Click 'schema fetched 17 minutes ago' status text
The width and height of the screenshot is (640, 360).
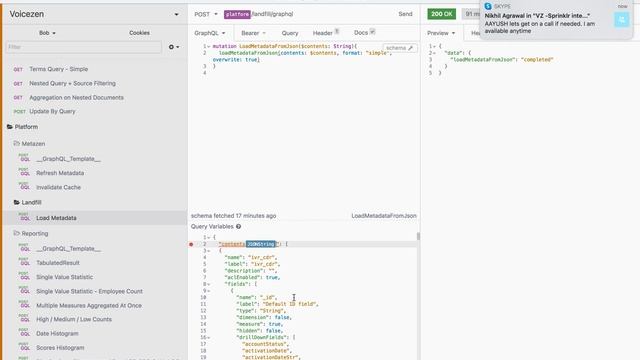click(233, 216)
